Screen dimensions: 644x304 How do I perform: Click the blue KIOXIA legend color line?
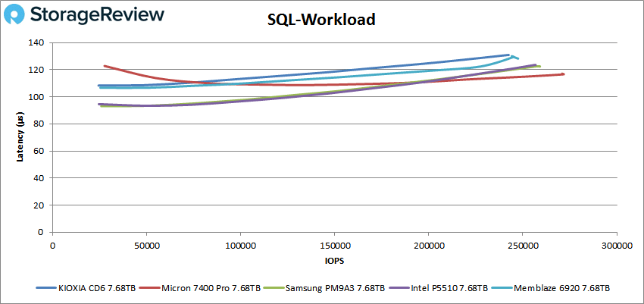pos(45,288)
